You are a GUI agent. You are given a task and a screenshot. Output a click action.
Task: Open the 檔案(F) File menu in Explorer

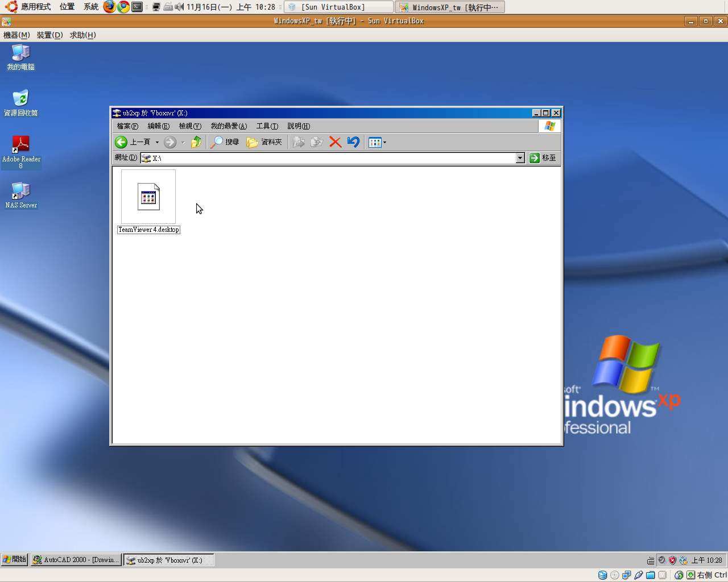127,126
